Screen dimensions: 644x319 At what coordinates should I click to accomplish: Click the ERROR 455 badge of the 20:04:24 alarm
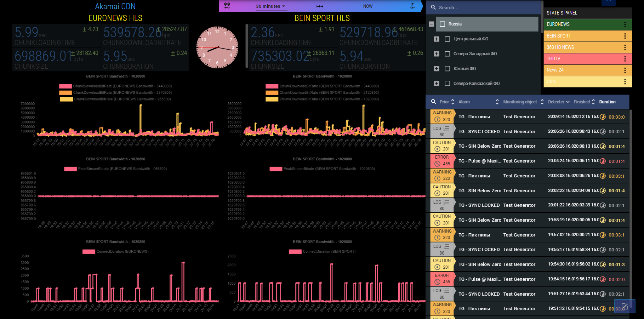point(442,161)
